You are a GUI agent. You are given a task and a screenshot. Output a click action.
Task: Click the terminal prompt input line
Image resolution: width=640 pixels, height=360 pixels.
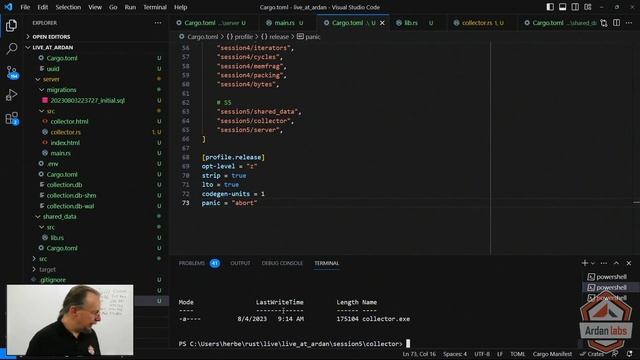pos(294,344)
